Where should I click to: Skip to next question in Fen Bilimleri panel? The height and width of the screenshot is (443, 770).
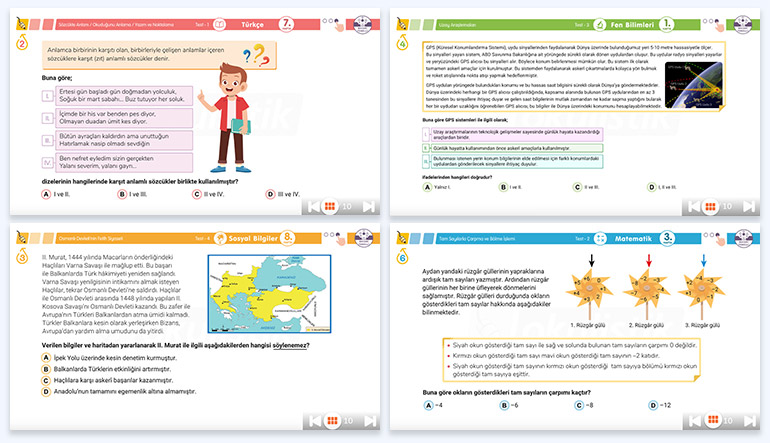[x=751, y=206]
